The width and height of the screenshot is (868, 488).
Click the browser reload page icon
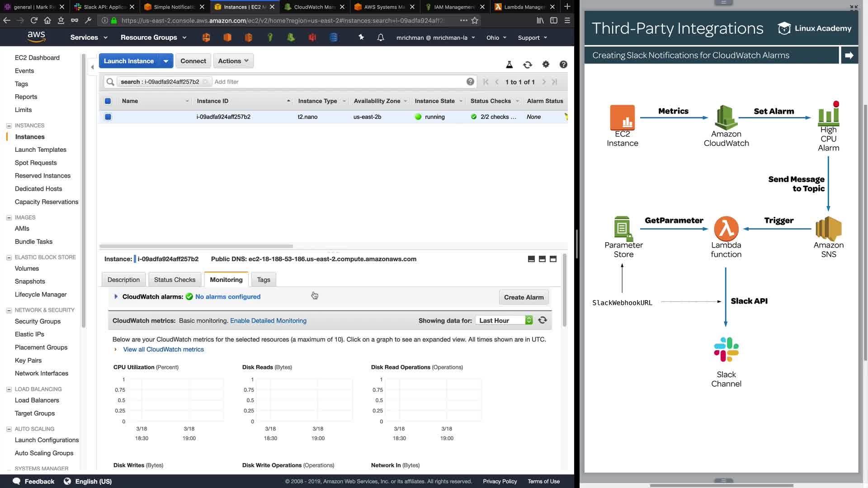coord(34,20)
